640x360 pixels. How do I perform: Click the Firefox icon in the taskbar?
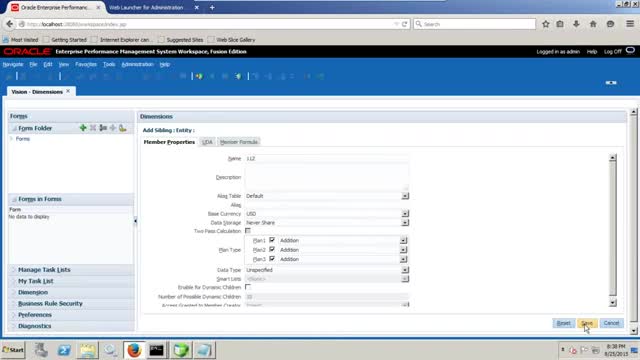coord(134,350)
